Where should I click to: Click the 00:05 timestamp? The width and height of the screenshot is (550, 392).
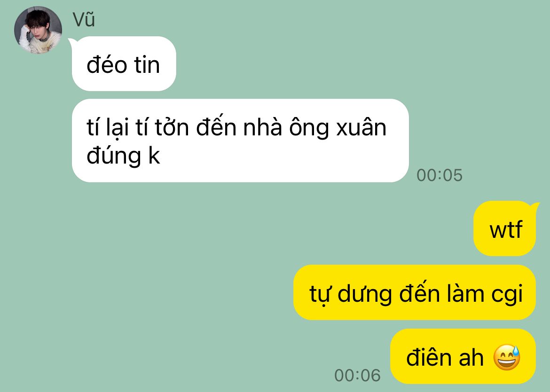coord(440,175)
